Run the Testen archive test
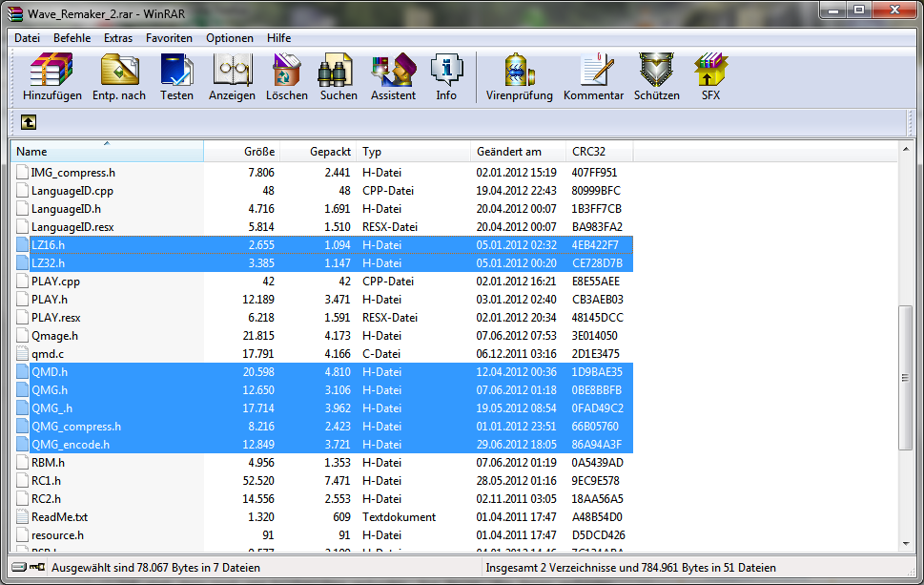The width and height of the screenshot is (924, 585). point(176,76)
